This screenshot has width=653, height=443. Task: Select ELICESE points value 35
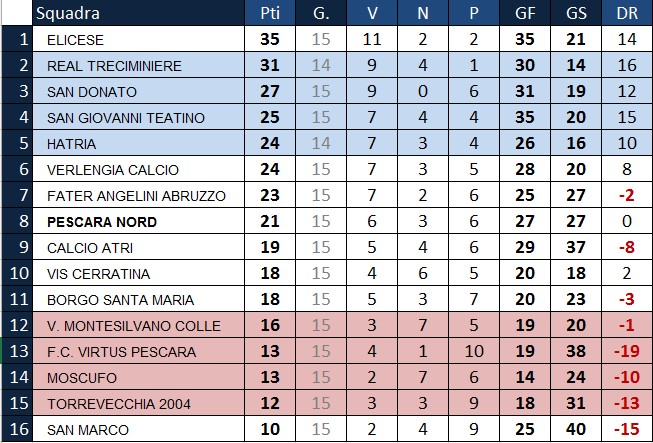(x=270, y=39)
